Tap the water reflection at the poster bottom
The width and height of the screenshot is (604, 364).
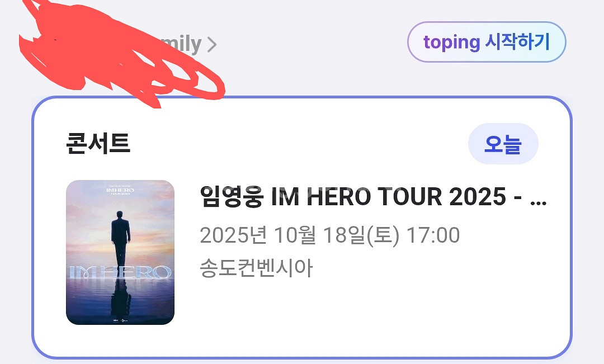click(x=120, y=299)
